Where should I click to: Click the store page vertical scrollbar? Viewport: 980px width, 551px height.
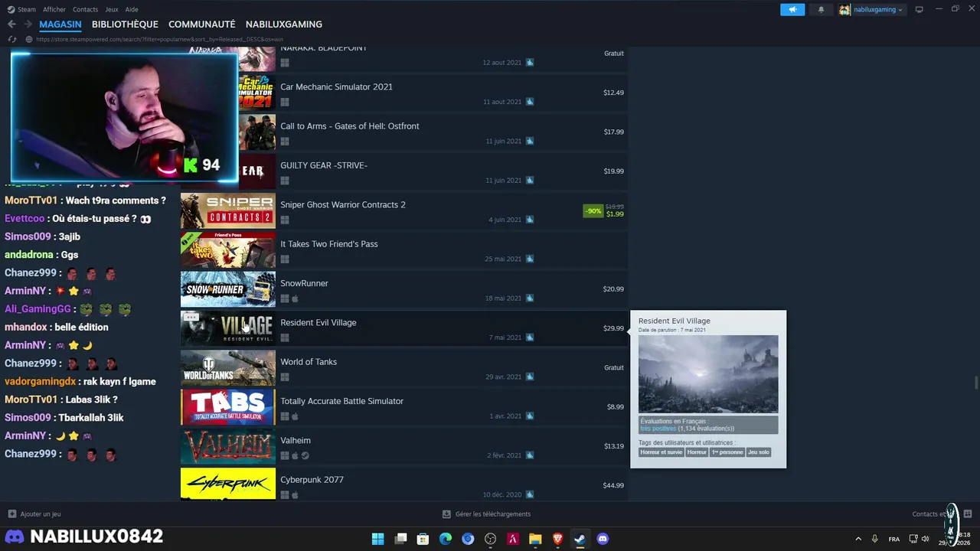pyautogui.click(x=975, y=383)
